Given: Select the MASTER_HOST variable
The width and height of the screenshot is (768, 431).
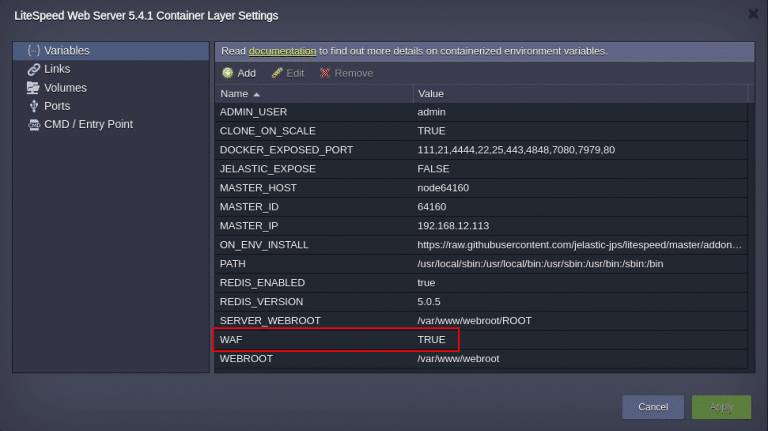Looking at the screenshot, I should pyautogui.click(x=258, y=188).
